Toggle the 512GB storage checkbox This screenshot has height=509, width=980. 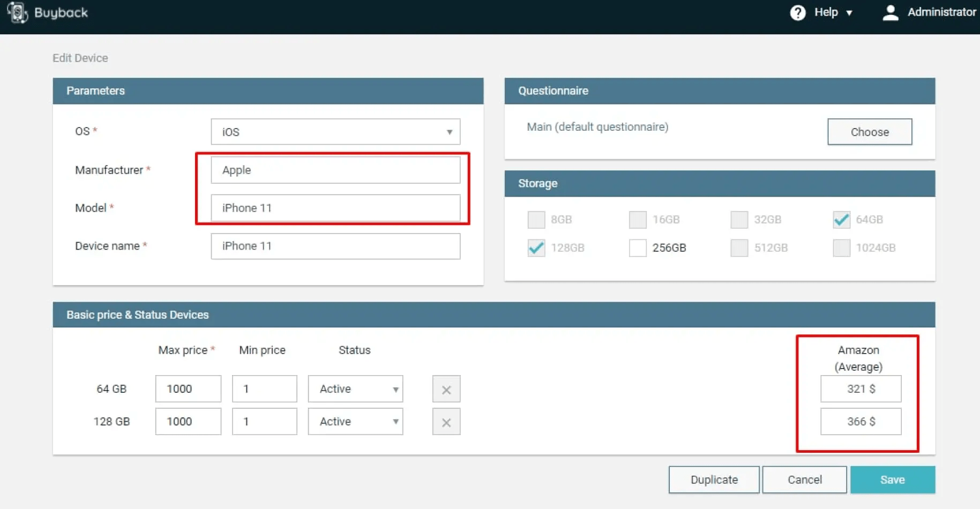tap(739, 248)
